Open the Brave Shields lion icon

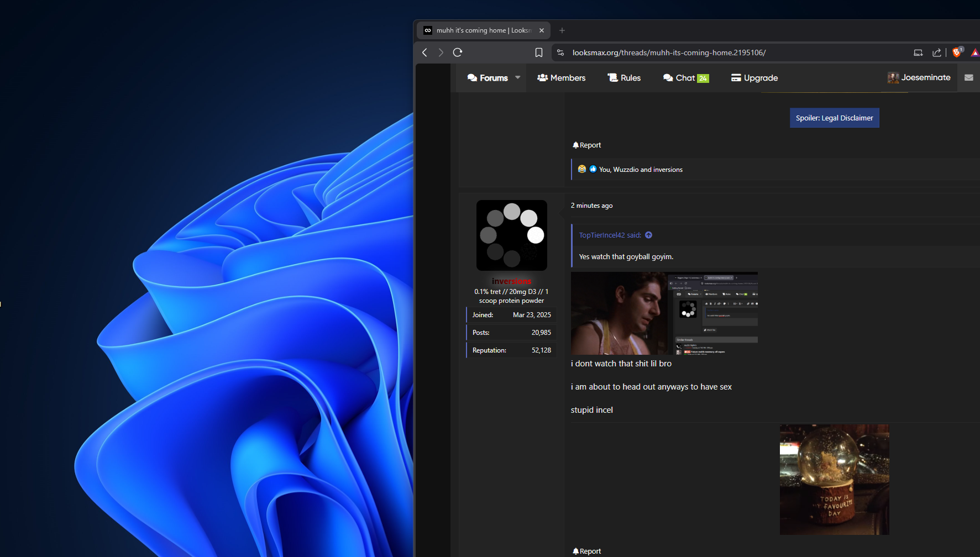coord(957,52)
